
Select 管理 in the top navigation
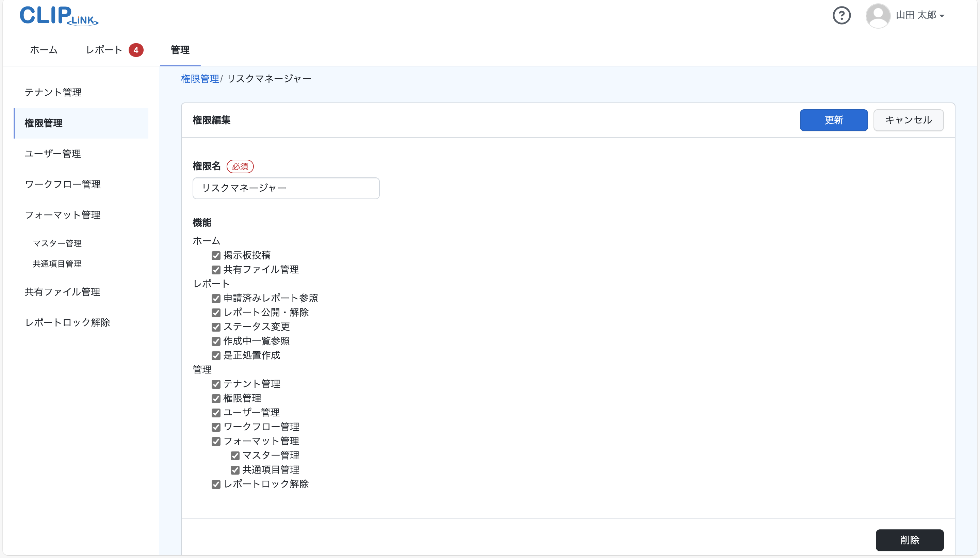[x=180, y=50]
